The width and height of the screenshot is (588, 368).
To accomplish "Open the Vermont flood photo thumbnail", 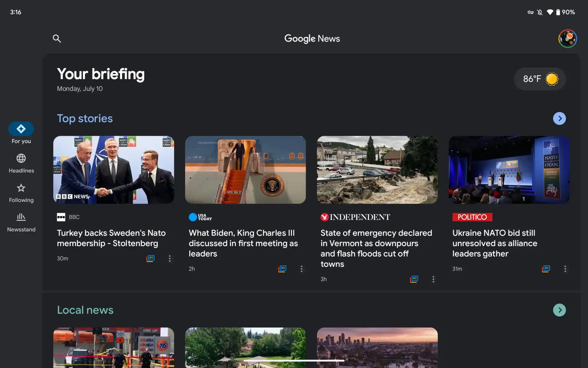I will point(377,170).
